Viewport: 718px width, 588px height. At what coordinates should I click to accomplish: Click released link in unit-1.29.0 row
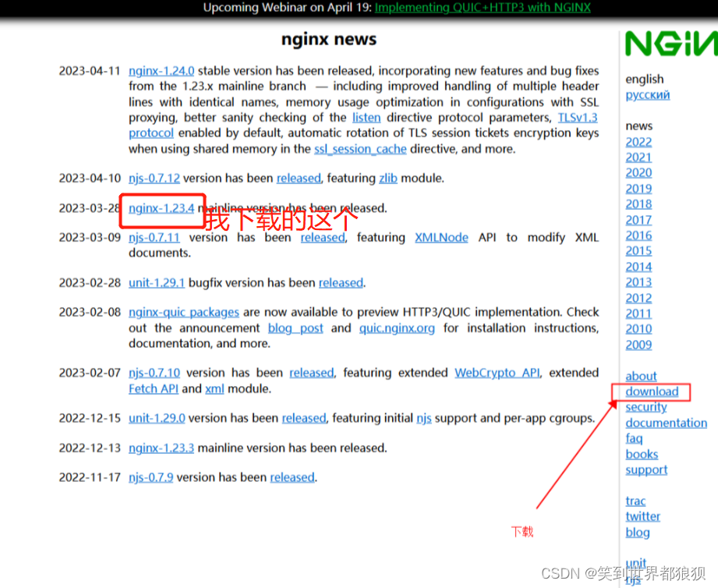tap(304, 418)
